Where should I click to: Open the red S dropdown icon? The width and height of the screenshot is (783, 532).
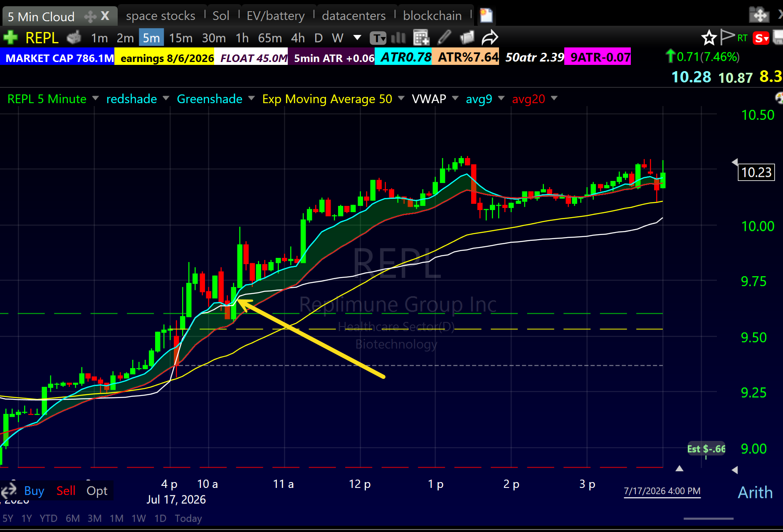click(x=761, y=38)
